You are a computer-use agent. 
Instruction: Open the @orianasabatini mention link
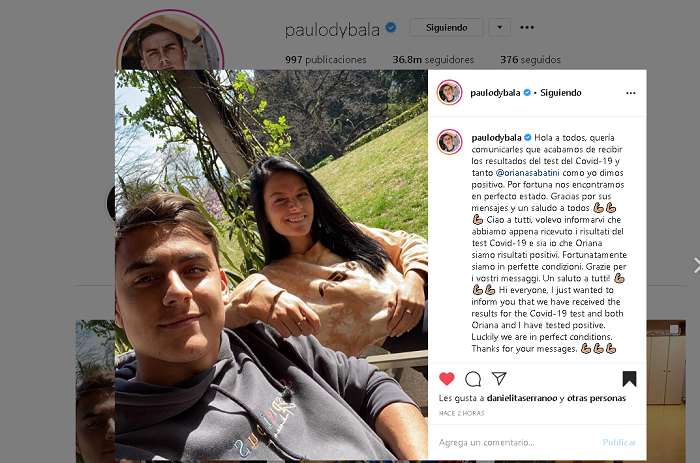point(527,173)
